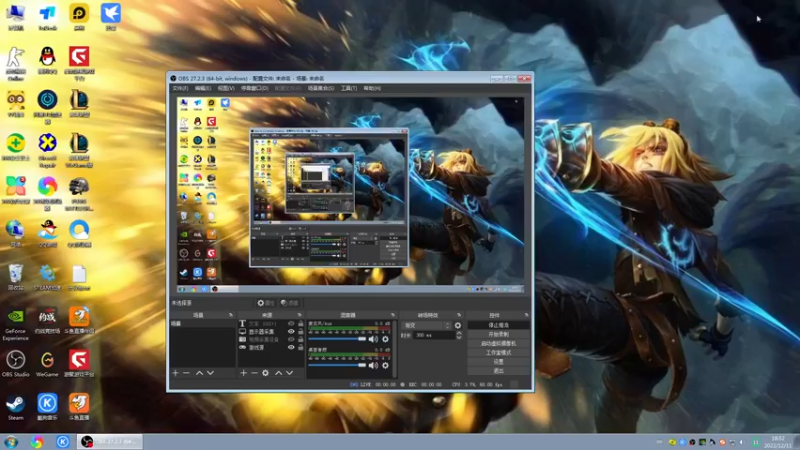The height and width of the screenshot is (450, 800).
Task: Open the blue K music taskbar icon
Action: (x=63, y=442)
